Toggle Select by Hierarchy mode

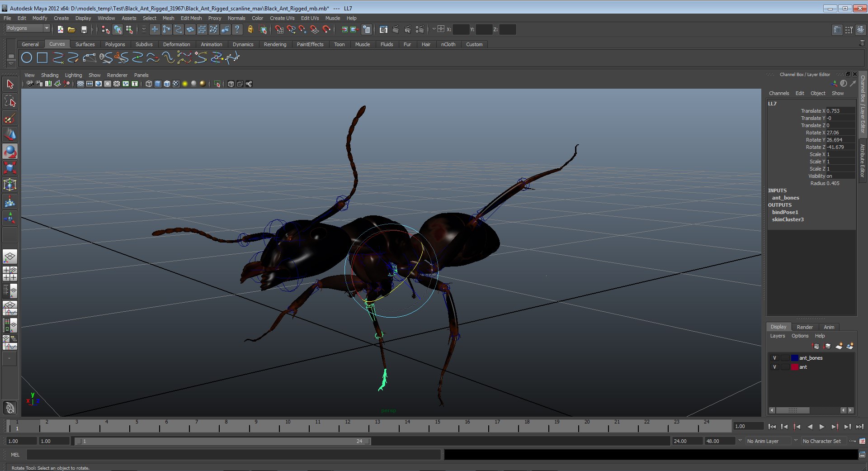(x=106, y=29)
